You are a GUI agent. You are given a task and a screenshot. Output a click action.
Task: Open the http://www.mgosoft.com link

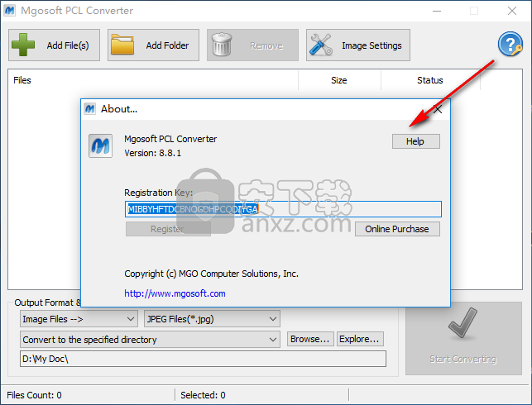point(175,293)
